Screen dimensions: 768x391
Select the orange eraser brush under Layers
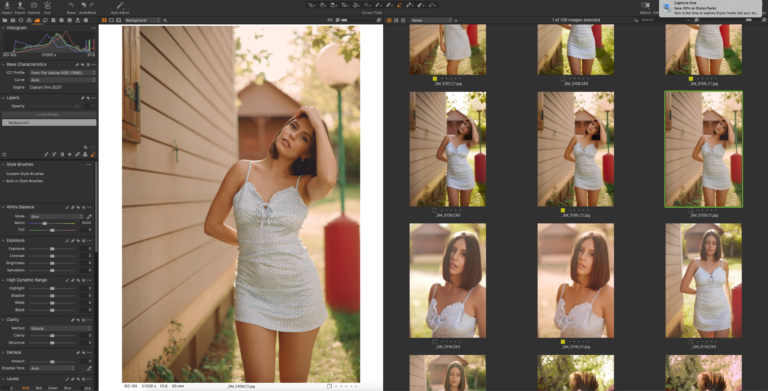[93, 154]
